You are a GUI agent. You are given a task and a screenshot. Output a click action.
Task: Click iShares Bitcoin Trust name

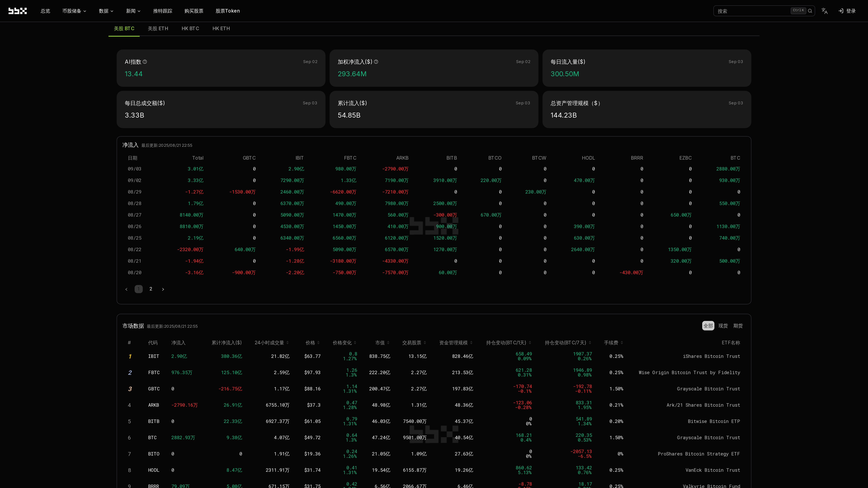tap(711, 356)
